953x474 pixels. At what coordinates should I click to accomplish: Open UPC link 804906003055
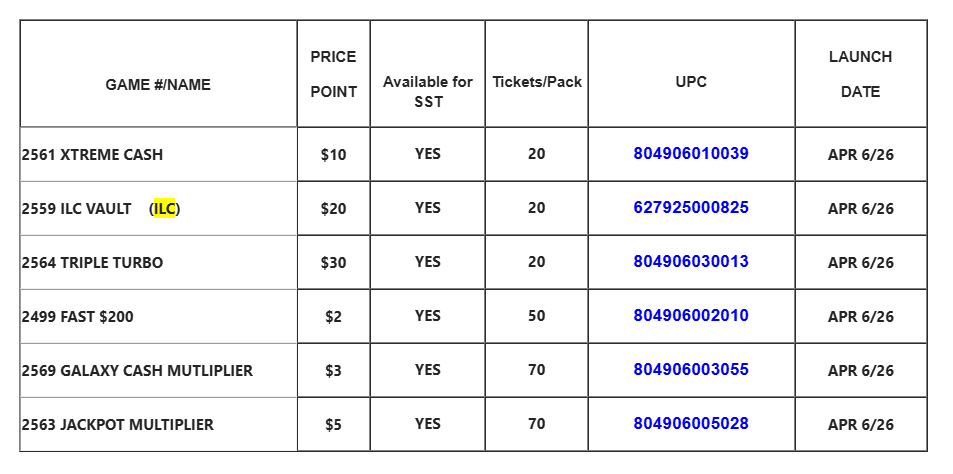691,370
